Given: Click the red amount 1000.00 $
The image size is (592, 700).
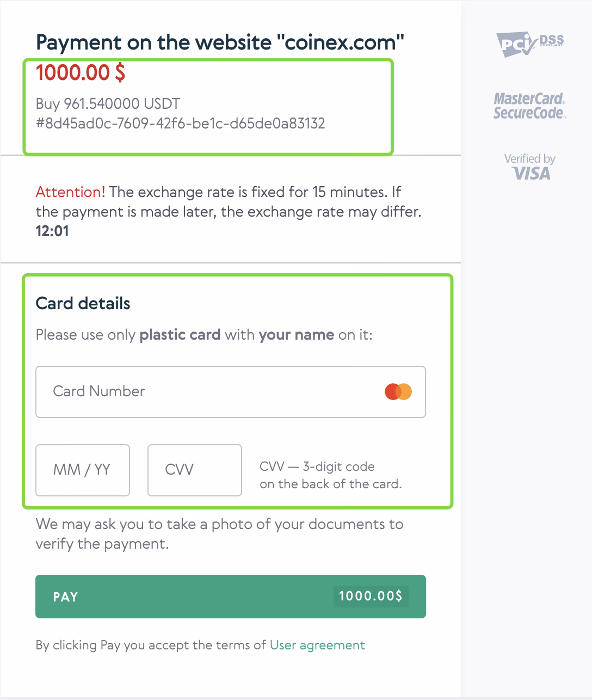Looking at the screenshot, I should tap(79, 72).
